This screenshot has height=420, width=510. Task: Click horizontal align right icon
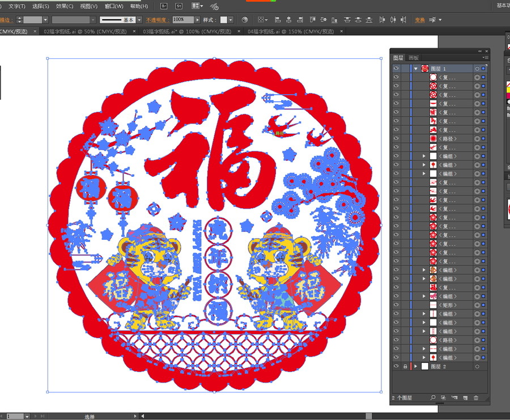click(300, 20)
